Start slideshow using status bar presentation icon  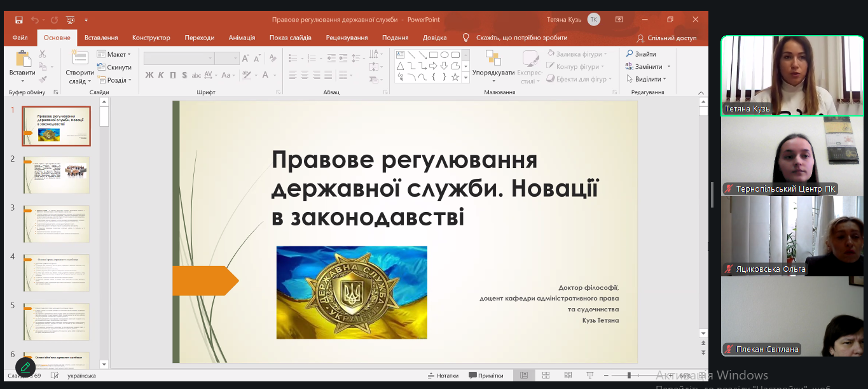[x=589, y=375]
